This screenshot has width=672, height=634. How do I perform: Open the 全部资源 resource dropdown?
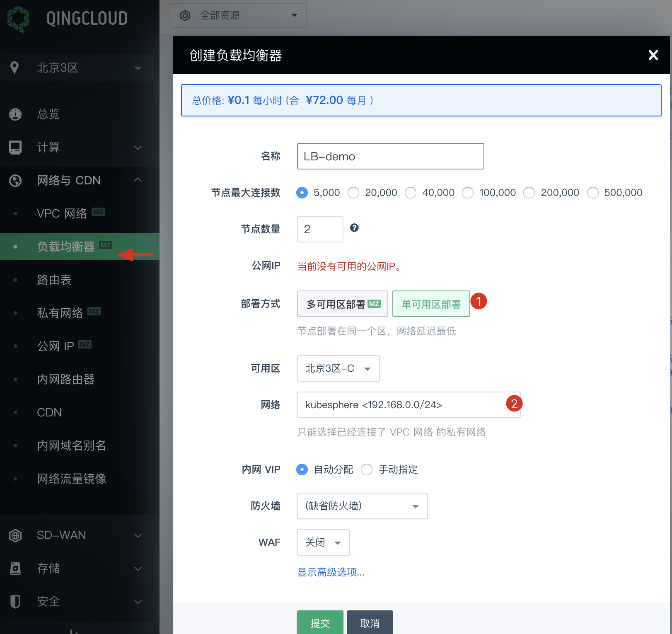[x=238, y=15]
